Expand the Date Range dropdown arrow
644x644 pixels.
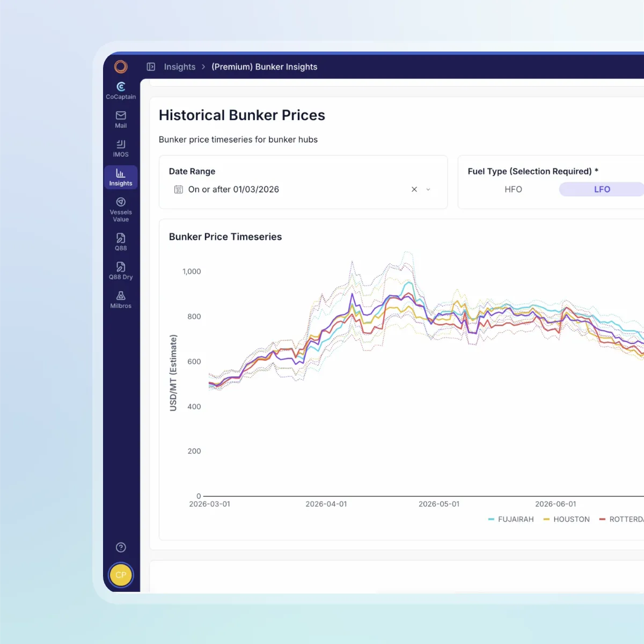coord(428,189)
